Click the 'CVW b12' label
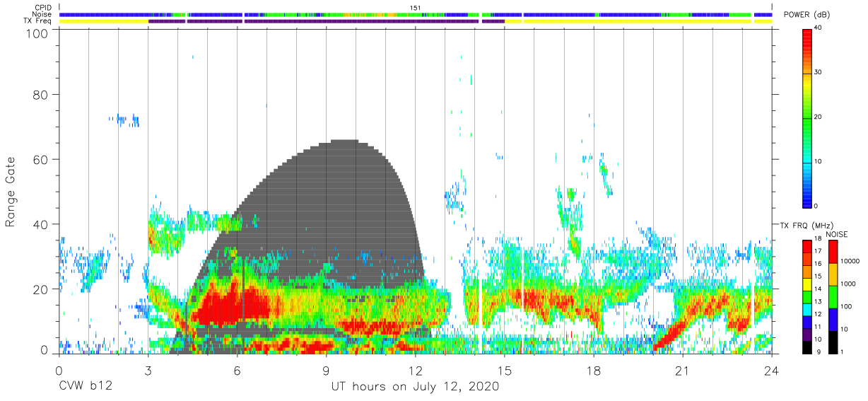Viewport: 868px width, 401px height. coord(85,387)
